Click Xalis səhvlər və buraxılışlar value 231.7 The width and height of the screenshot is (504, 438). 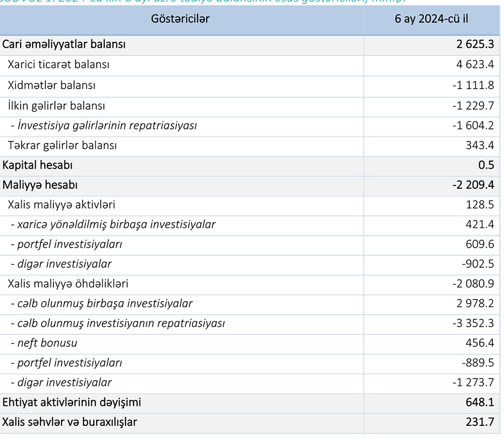point(480,422)
